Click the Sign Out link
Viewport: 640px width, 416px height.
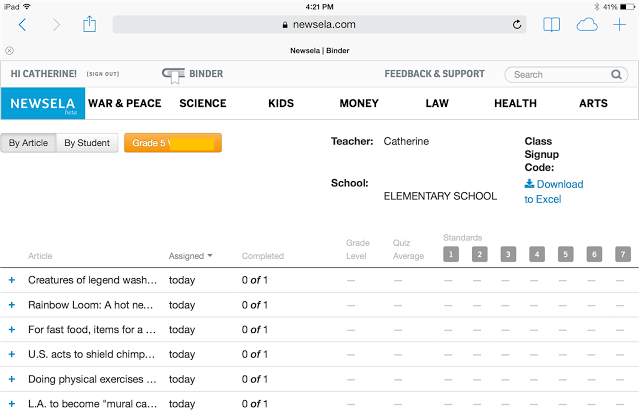(103, 74)
